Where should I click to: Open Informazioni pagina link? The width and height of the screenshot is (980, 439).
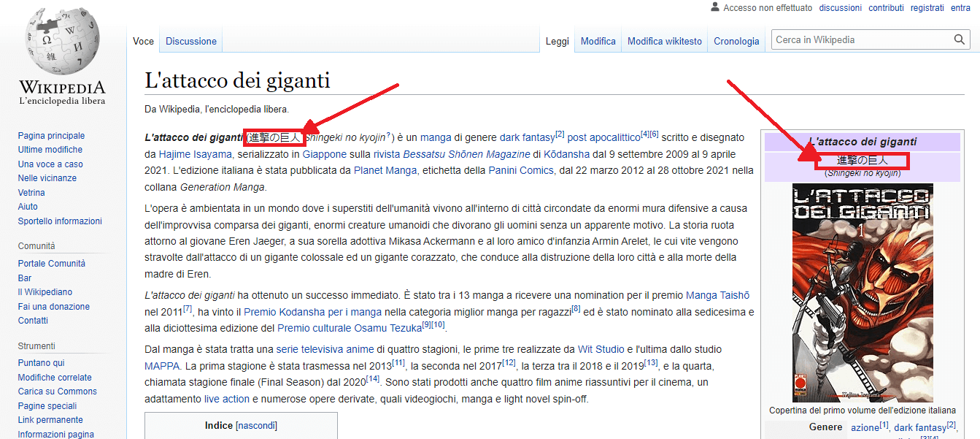[x=56, y=435]
